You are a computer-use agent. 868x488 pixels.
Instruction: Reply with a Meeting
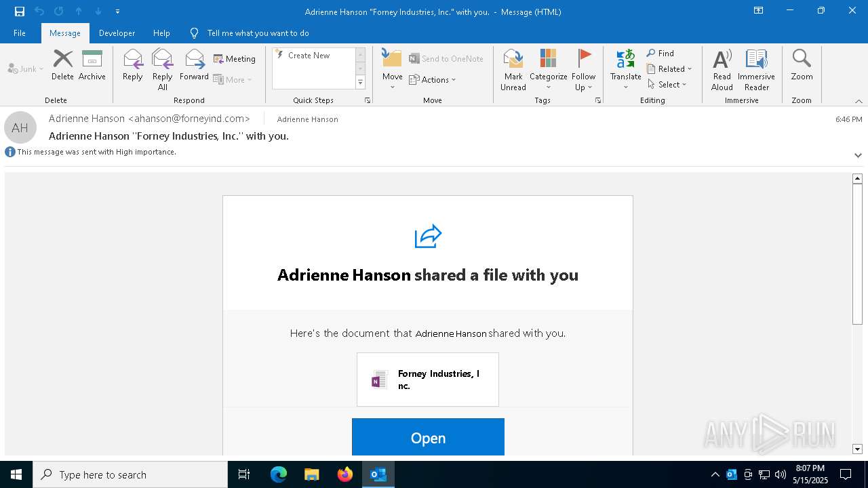click(235, 59)
